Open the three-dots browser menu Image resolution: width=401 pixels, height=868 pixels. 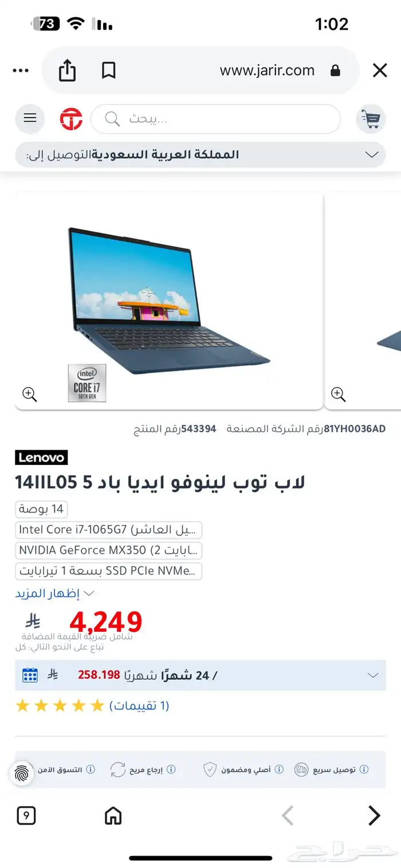point(20,71)
